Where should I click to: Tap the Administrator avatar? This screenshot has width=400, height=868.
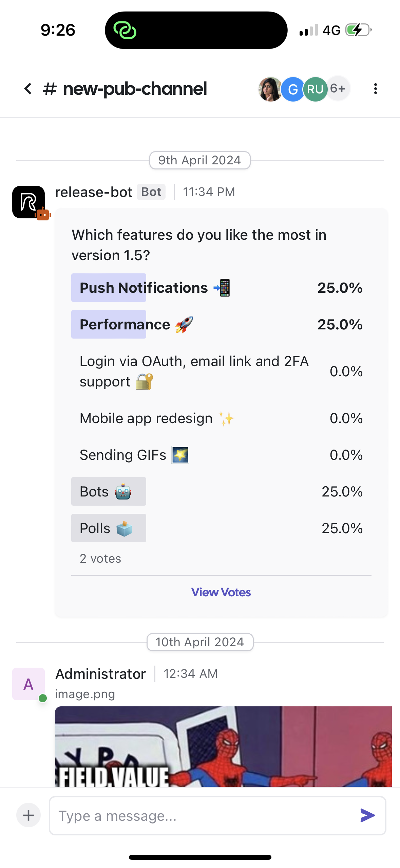tap(28, 684)
